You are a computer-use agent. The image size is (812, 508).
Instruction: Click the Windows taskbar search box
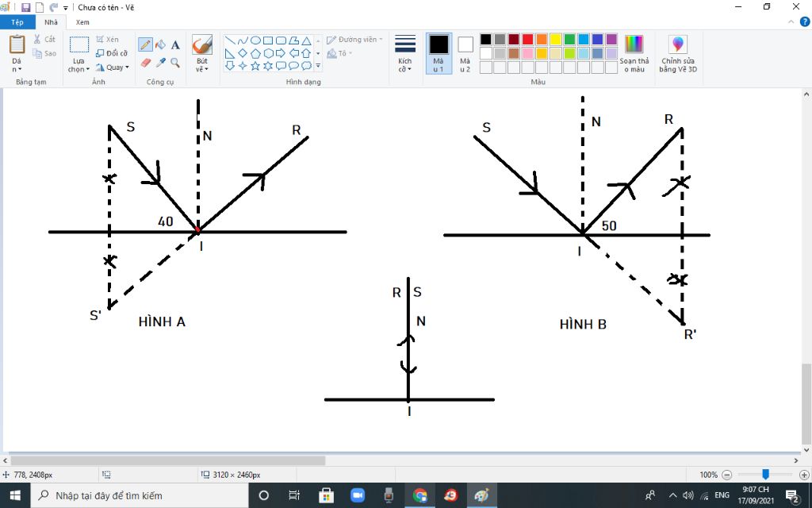pyautogui.click(x=140, y=495)
